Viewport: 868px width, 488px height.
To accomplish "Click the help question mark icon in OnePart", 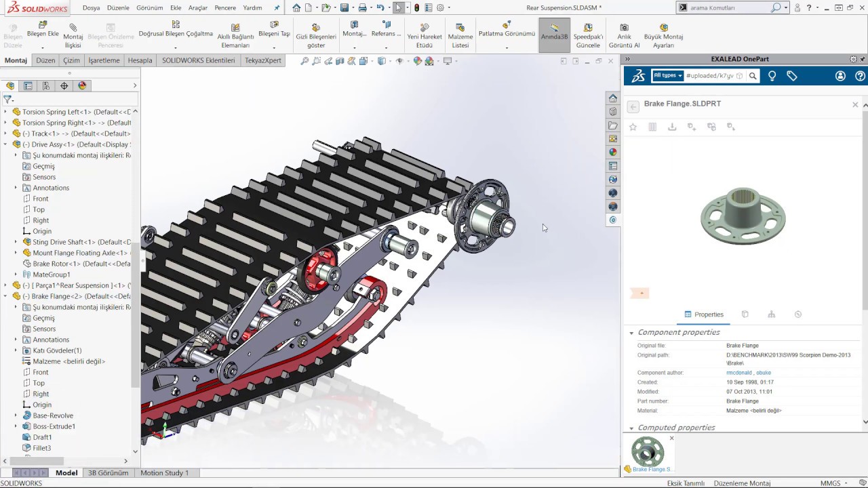I will (x=860, y=76).
